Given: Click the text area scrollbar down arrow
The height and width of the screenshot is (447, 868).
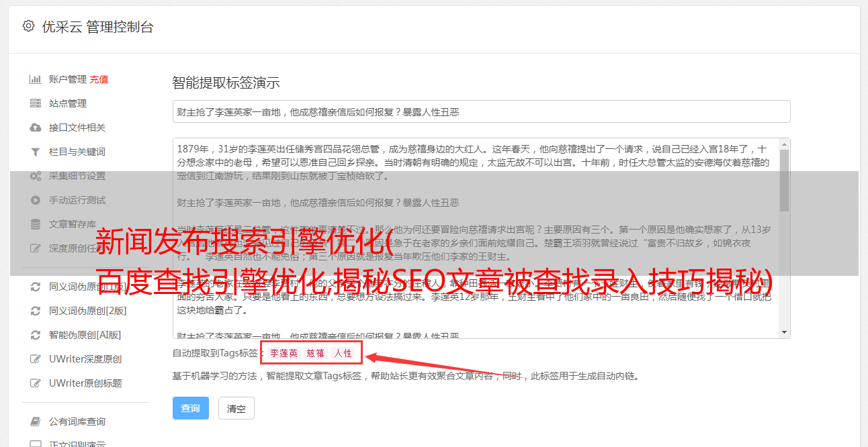Looking at the screenshot, I should [784, 332].
